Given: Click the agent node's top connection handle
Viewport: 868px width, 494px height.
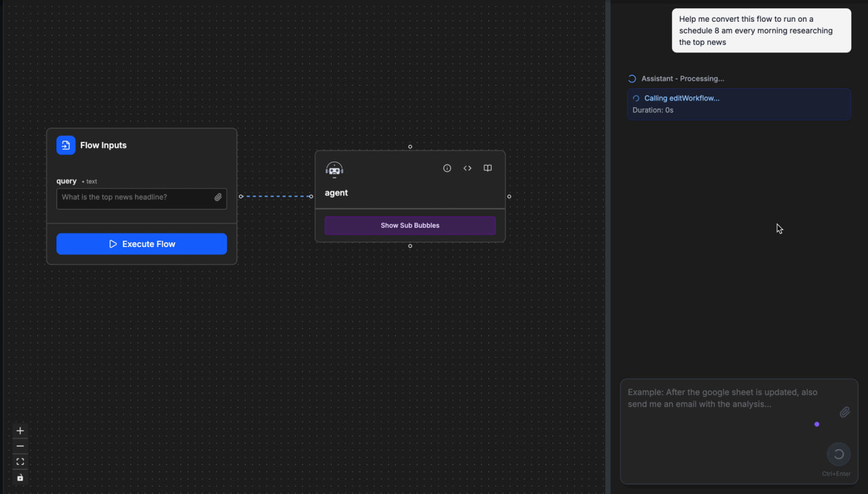Looking at the screenshot, I should tap(410, 147).
